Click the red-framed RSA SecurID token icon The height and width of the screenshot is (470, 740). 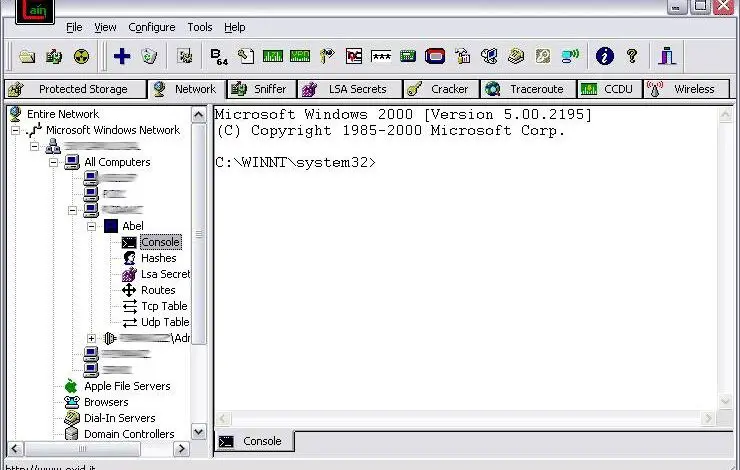(x=435, y=56)
